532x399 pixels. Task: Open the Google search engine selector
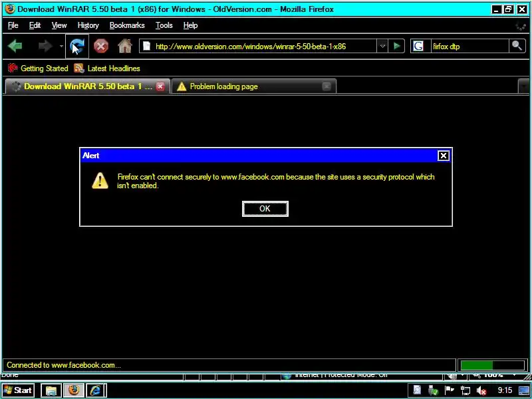[x=418, y=46]
